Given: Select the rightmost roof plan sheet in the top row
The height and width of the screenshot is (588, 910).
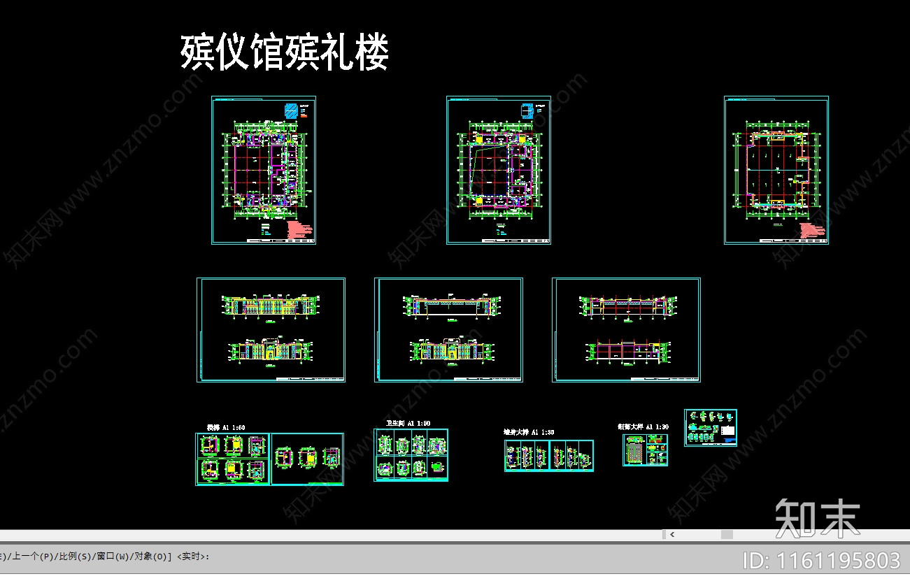Looking at the screenshot, I should [776, 170].
